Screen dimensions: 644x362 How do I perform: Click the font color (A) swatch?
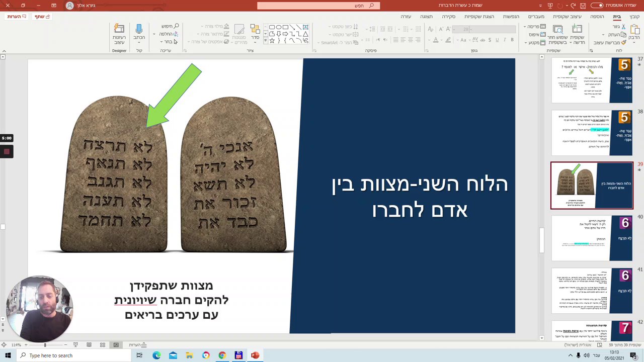[x=436, y=40]
